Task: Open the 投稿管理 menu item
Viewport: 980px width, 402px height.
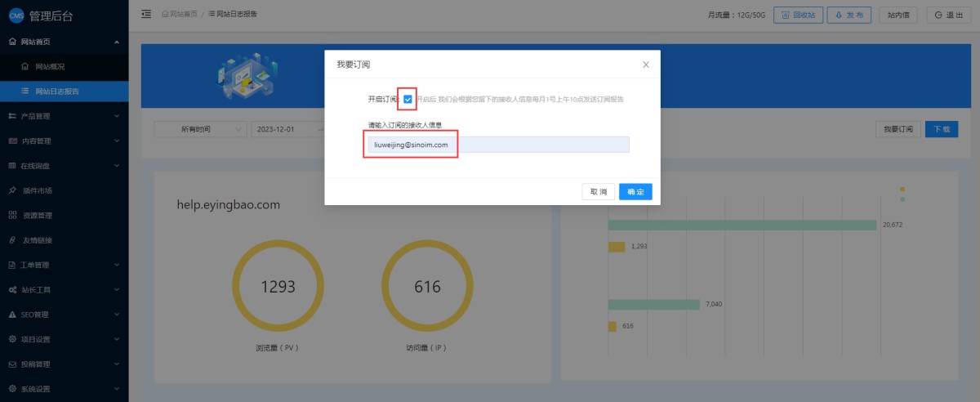Action: click(x=64, y=364)
